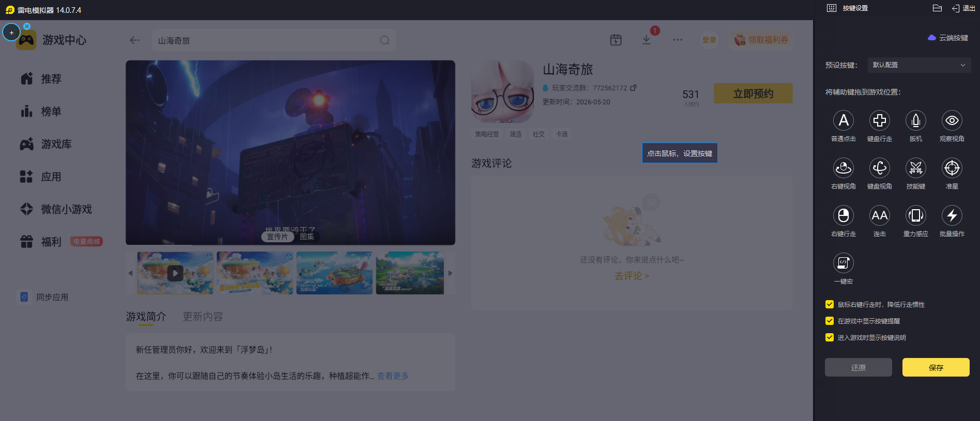Select the 一键宏 macro icon
This screenshot has height=421, width=980.
click(844, 263)
